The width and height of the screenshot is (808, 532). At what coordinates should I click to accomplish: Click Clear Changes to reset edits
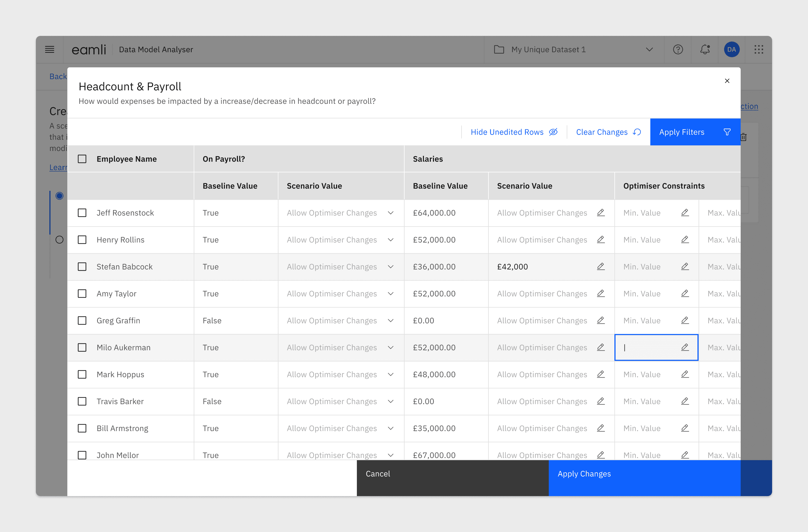coord(608,132)
